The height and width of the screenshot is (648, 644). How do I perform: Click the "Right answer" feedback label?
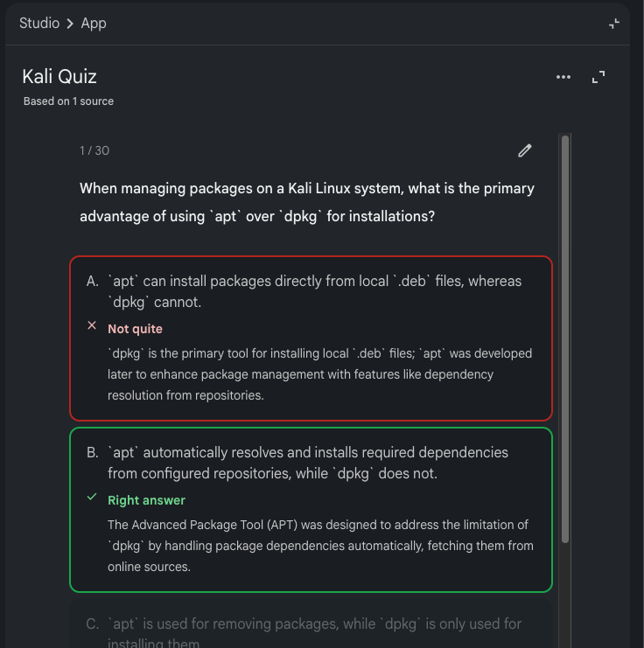[146, 500]
